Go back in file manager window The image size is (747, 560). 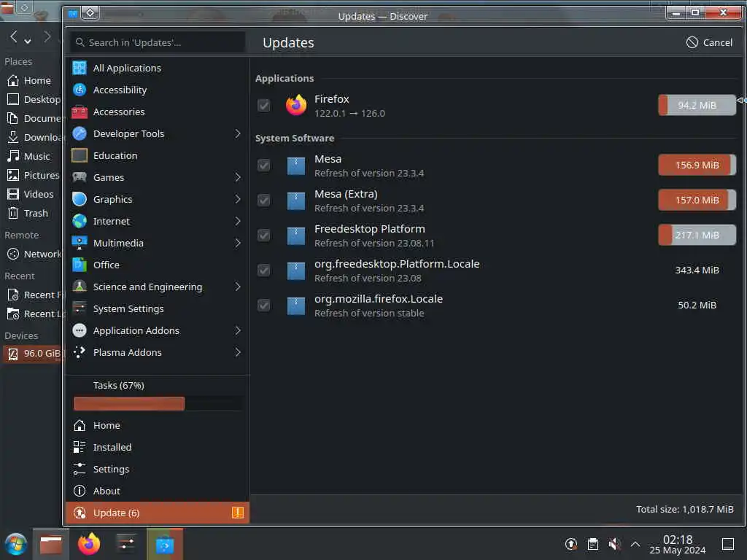[x=14, y=36]
